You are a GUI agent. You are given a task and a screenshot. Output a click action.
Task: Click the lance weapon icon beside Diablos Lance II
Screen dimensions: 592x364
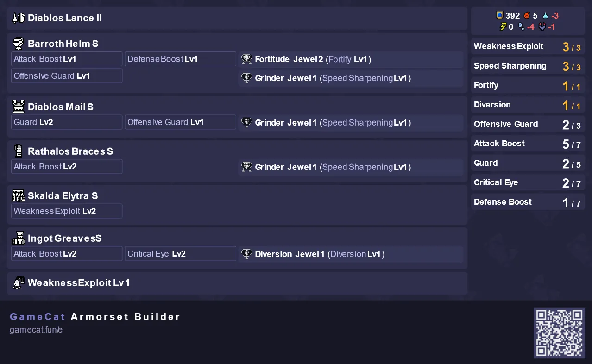click(18, 18)
